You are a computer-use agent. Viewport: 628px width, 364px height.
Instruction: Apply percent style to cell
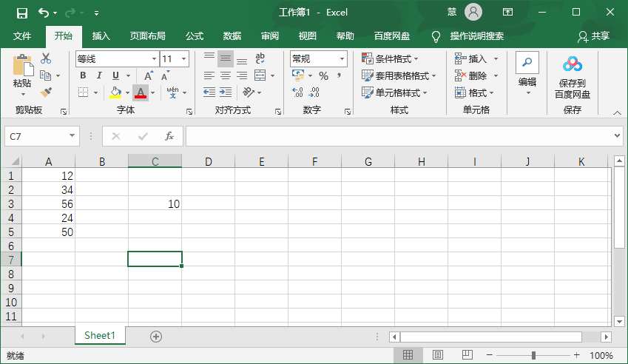point(323,75)
